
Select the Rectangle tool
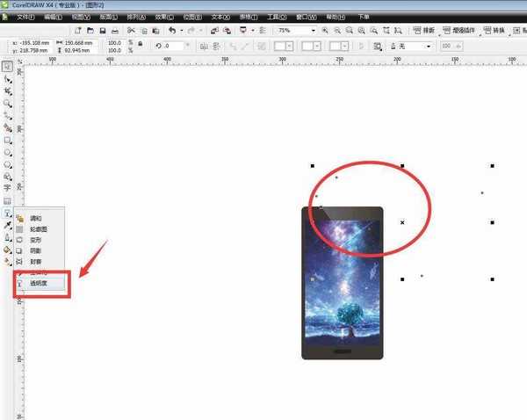pos(7,141)
